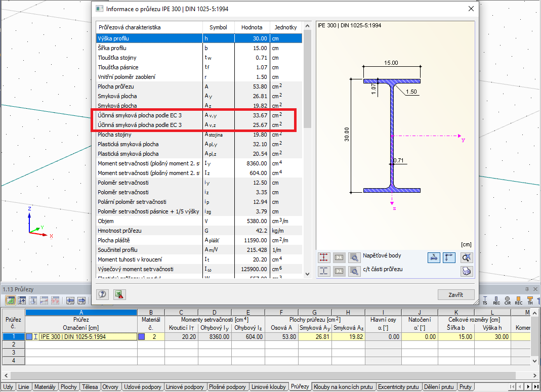Screen dimensions: 541x392
Task: Select Výška profilu row
Action: pyautogui.click(x=199, y=38)
